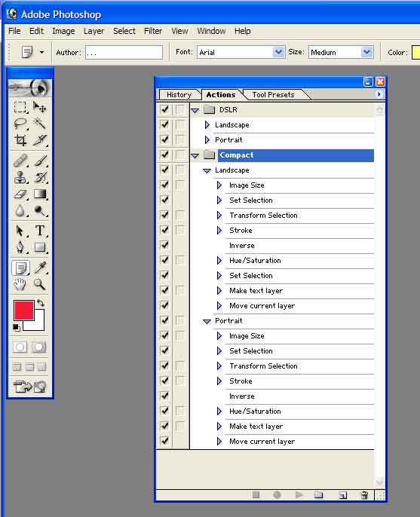Toggle the DSLR set checkmark
This screenshot has height=517, width=420.
tap(164, 109)
